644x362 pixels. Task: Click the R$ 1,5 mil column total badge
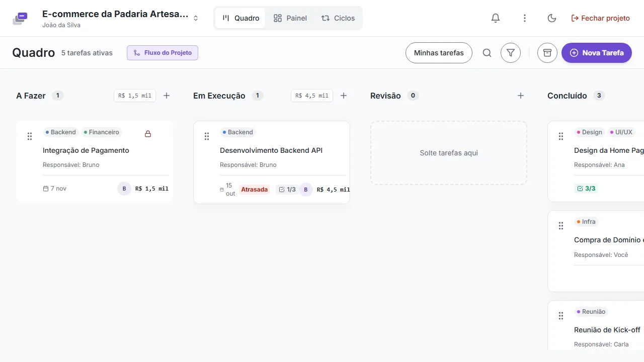pyautogui.click(x=135, y=96)
